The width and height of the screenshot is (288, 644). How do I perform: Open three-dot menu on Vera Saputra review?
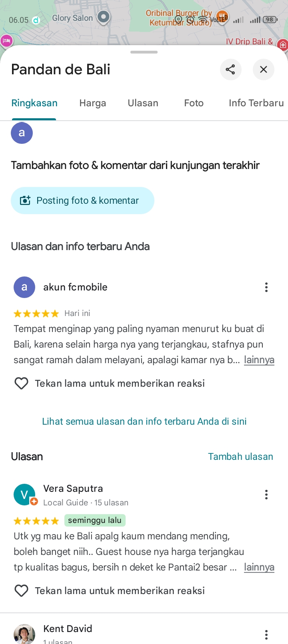[266, 495]
